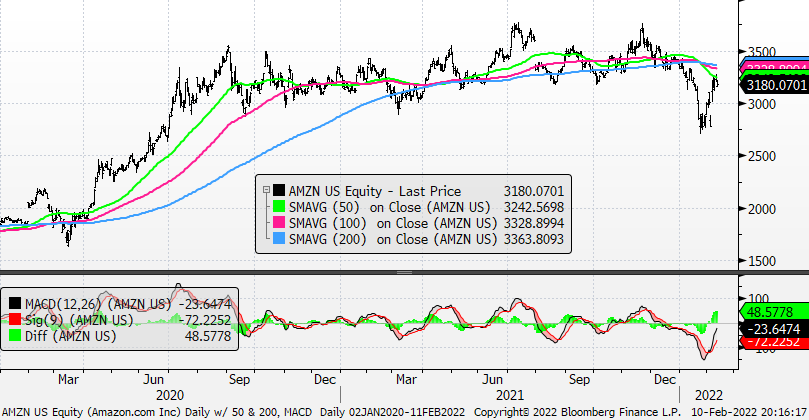Screen dimensions: 809x420
Task: Click the 2000 price axis label
Action: (x=762, y=208)
